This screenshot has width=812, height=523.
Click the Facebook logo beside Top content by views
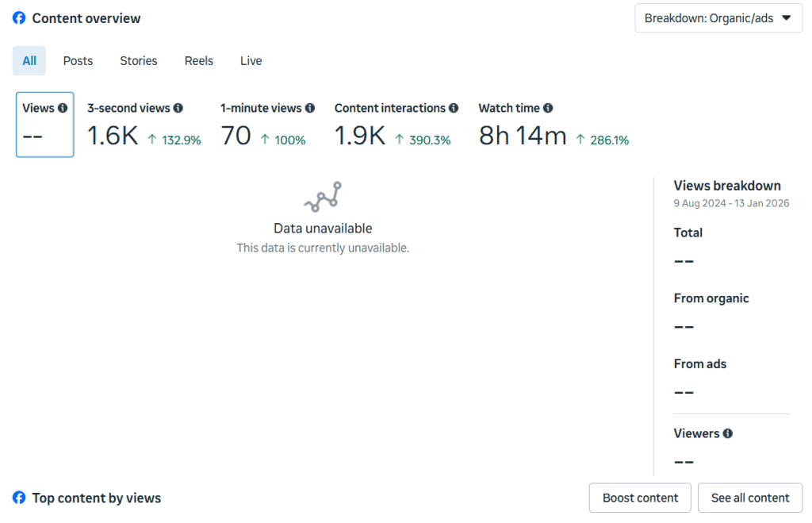point(19,498)
